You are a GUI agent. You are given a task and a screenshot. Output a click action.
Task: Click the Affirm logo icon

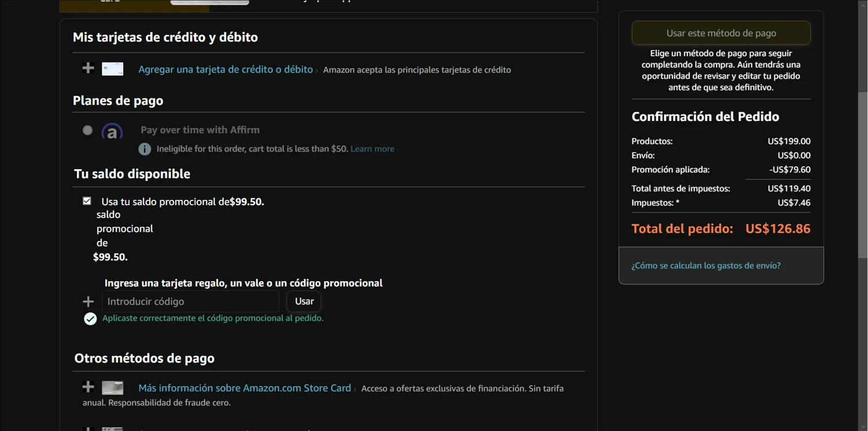pos(112,131)
